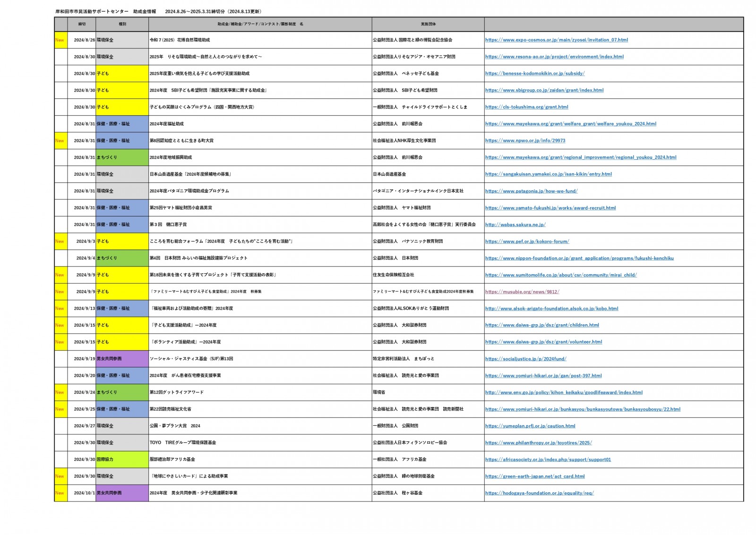Click the mayekawa.org welfare_grant link

coord(570,124)
